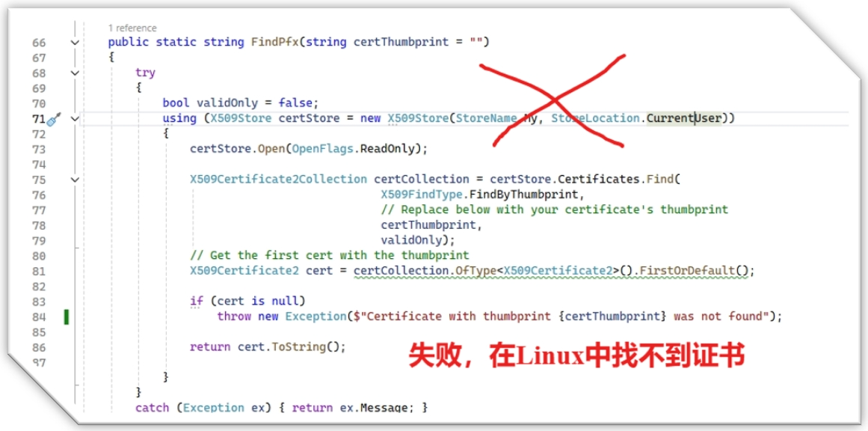
Task: Click line number 86 in the gutter
Action: coord(39,348)
